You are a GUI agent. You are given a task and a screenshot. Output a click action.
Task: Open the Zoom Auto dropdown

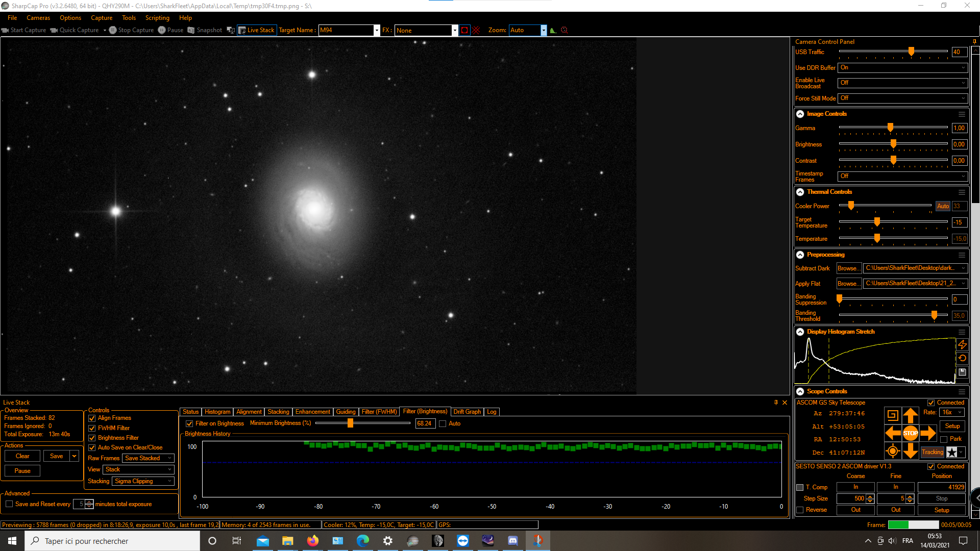(544, 30)
